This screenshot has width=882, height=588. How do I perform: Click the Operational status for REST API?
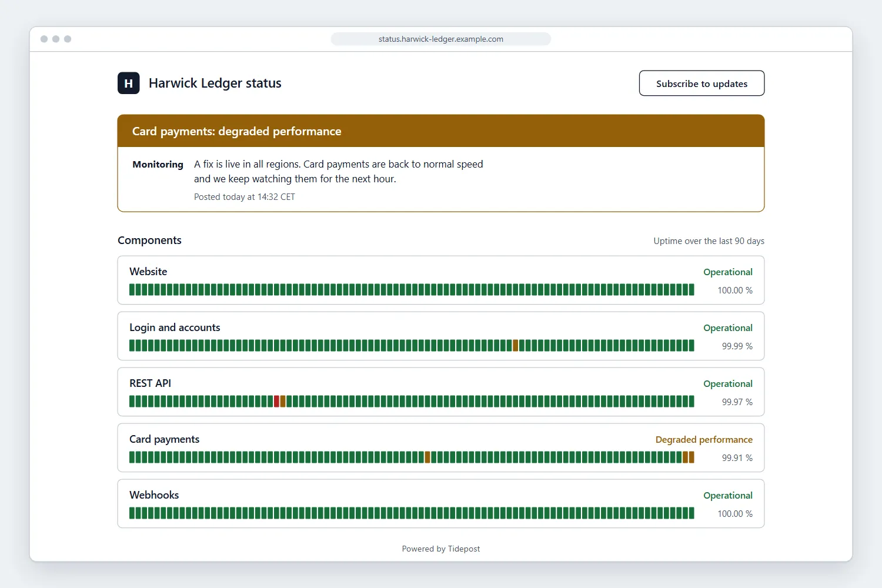coord(728,384)
